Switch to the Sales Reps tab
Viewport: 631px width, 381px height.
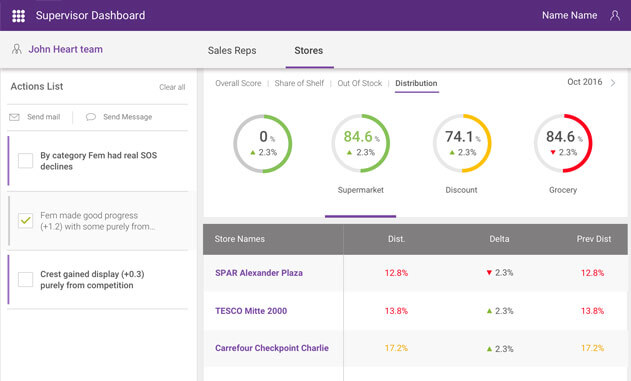[x=232, y=50]
